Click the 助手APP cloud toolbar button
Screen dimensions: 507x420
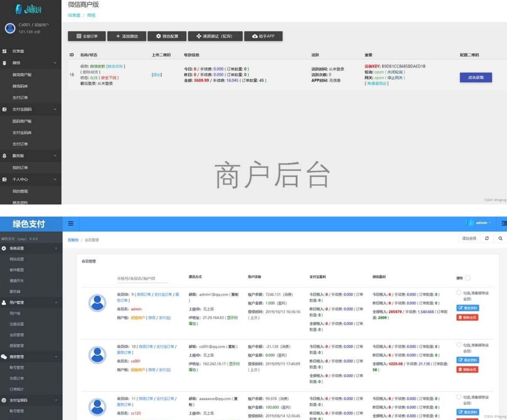coord(263,36)
